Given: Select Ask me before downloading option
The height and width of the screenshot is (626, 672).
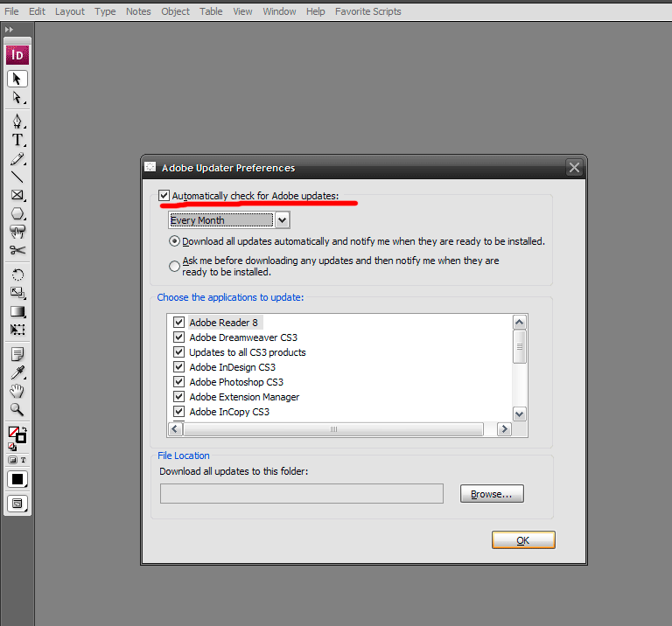Looking at the screenshot, I should click(174, 267).
